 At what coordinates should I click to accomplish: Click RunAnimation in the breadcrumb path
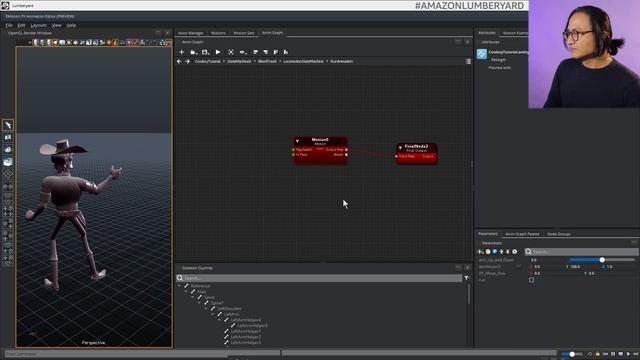[342, 61]
